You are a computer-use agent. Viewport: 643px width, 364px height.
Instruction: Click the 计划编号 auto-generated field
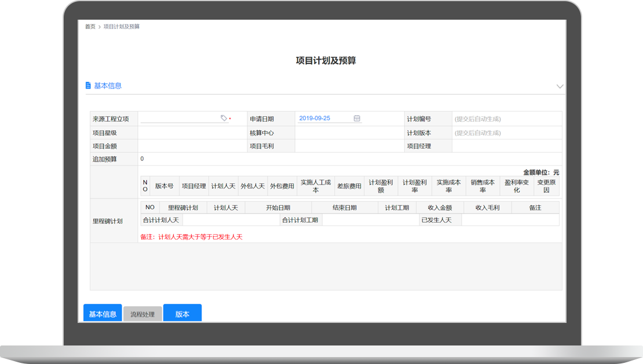(506, 119)
